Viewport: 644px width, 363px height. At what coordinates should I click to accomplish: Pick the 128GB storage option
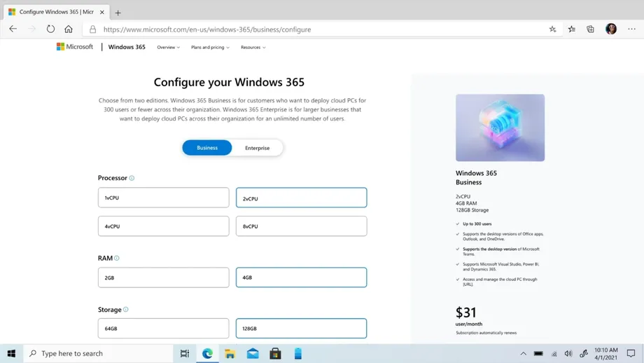302,329
